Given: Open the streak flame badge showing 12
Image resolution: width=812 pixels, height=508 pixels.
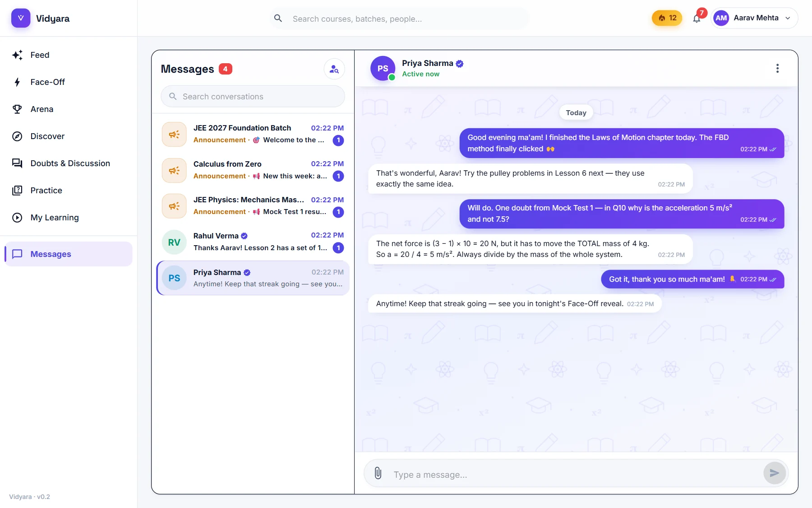Looking at the screenshot, I should 667,18.
